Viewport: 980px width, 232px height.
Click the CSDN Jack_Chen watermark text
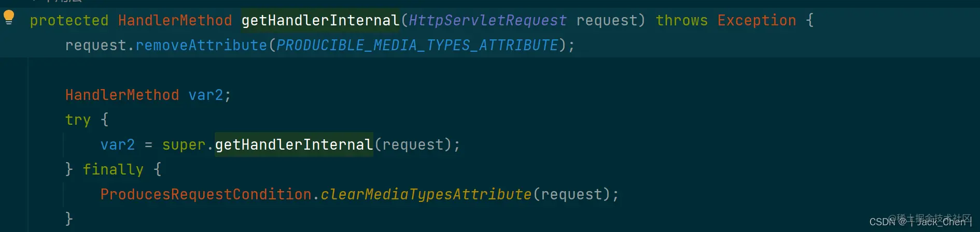tap(920, 222)
